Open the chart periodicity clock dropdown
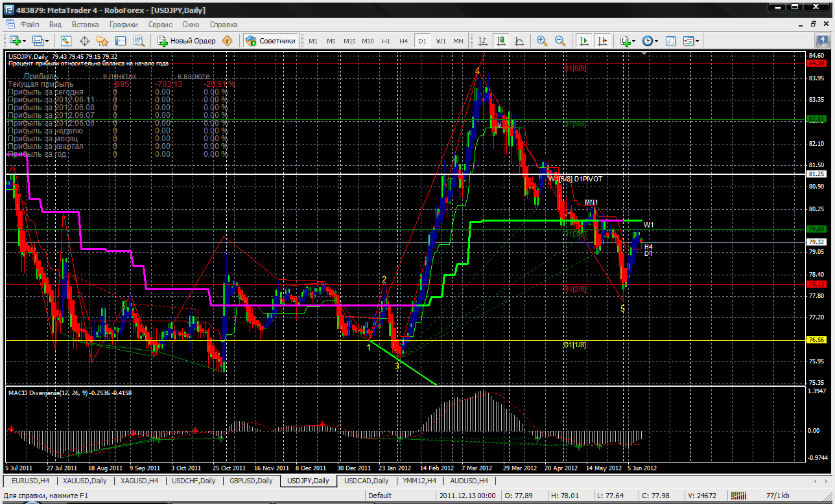Image resolution: width=835 pixels, height=504 pixels. click(x=656, y=41)
